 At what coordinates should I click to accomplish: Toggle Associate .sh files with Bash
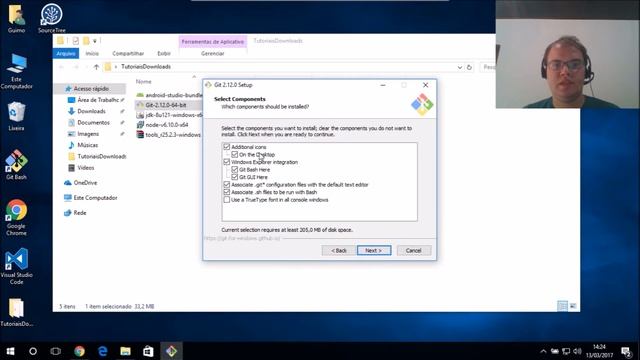[x=227, y=192]
